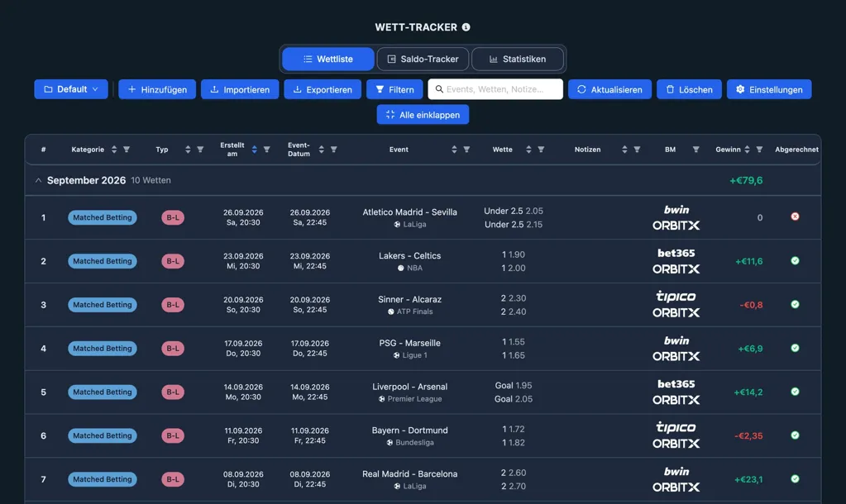Sort by Event-Datum column arrows
The width and height of the screenshot is (846, 504).
tap(321, 150)
